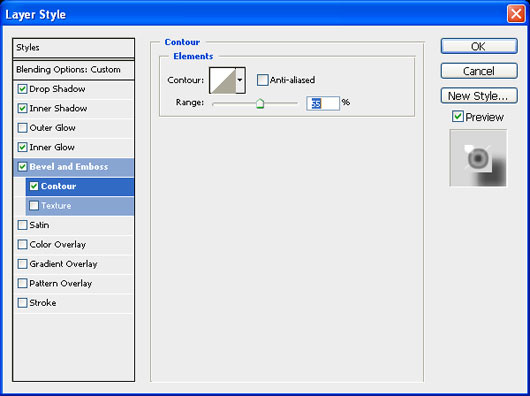Click the contour shape thumbnail
This screenshot has width=530, height=396.
pos(222,80)
